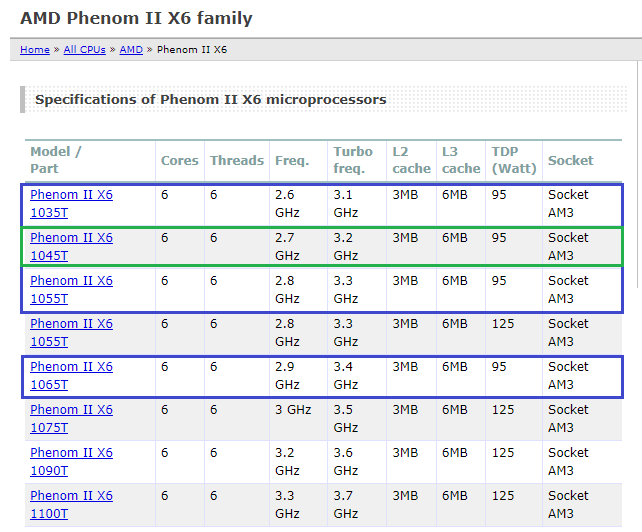Open the Phenom II X6 1100T model link
Image resolution: width=642 pixels, height=532 pixels.
71,505
